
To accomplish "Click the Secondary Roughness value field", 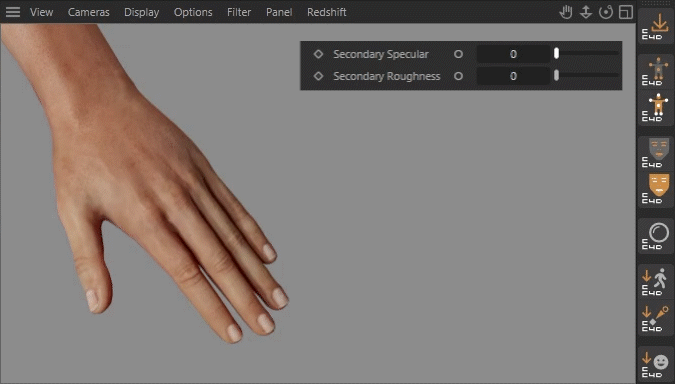I will (x=513, y=76).
